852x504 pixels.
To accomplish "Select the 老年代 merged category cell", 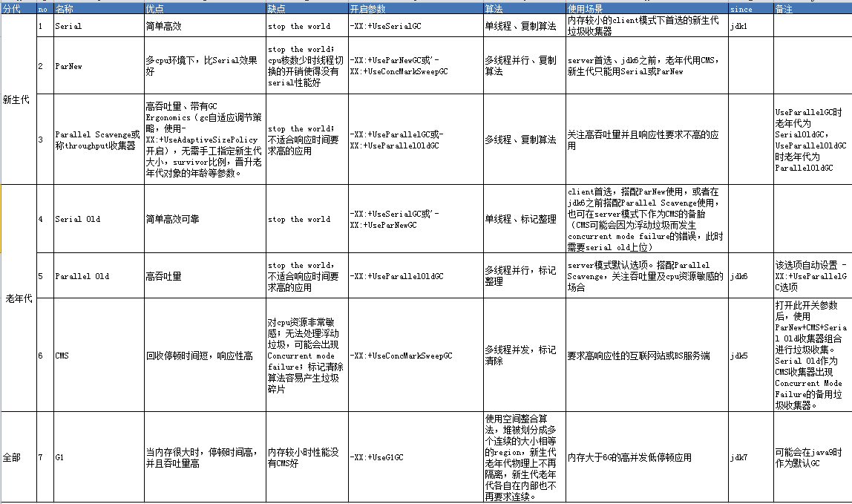I will coord(19,298).
